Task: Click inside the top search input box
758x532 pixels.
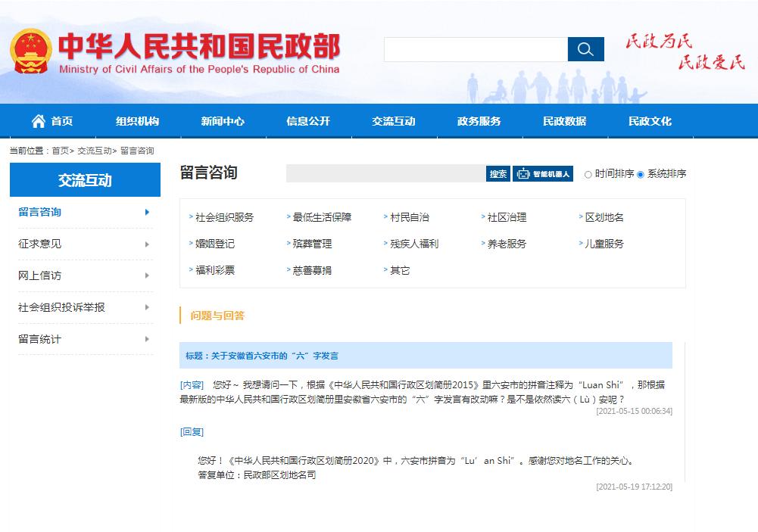Action: 475,49
